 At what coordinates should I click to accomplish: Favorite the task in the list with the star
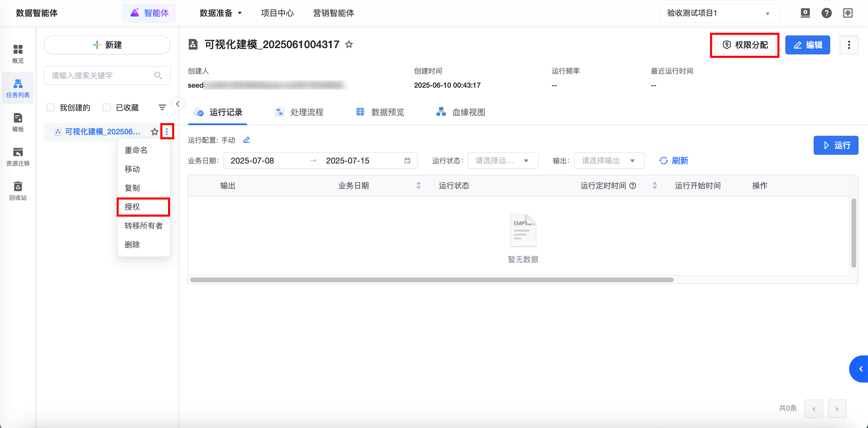pos(154,131)
